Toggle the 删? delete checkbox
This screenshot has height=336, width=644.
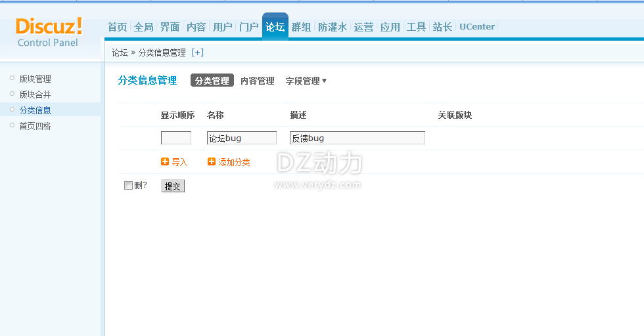129,186
